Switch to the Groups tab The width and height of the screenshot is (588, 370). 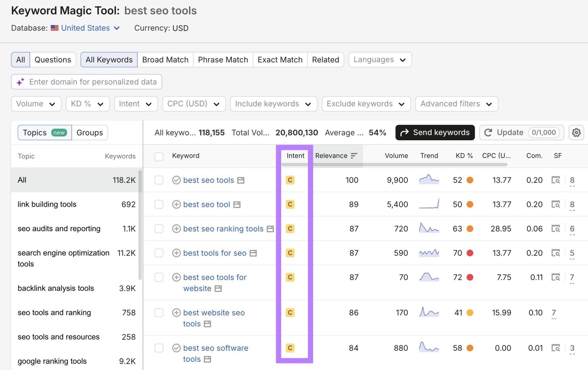click(x=90, y=133)
